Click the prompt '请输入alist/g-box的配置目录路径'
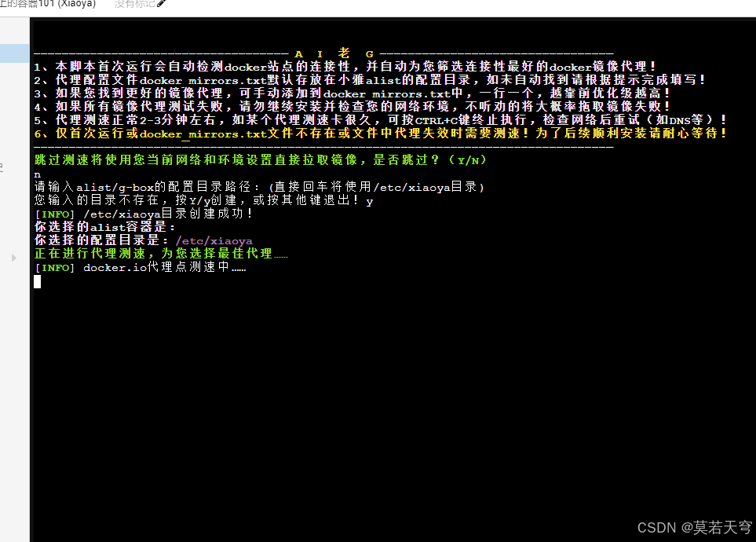 [x=259, y=187]
